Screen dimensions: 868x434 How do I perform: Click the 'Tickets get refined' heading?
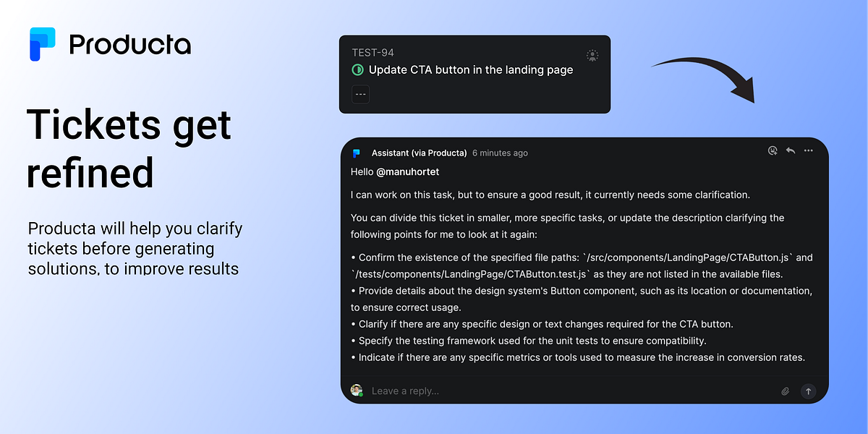tap(129, 149)
